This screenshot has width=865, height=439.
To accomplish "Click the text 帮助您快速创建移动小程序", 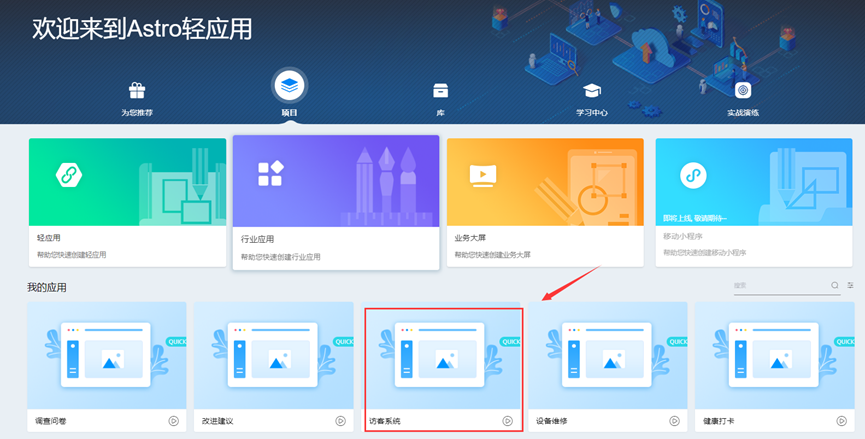I will pyautogui.click(x=704, y=253).
